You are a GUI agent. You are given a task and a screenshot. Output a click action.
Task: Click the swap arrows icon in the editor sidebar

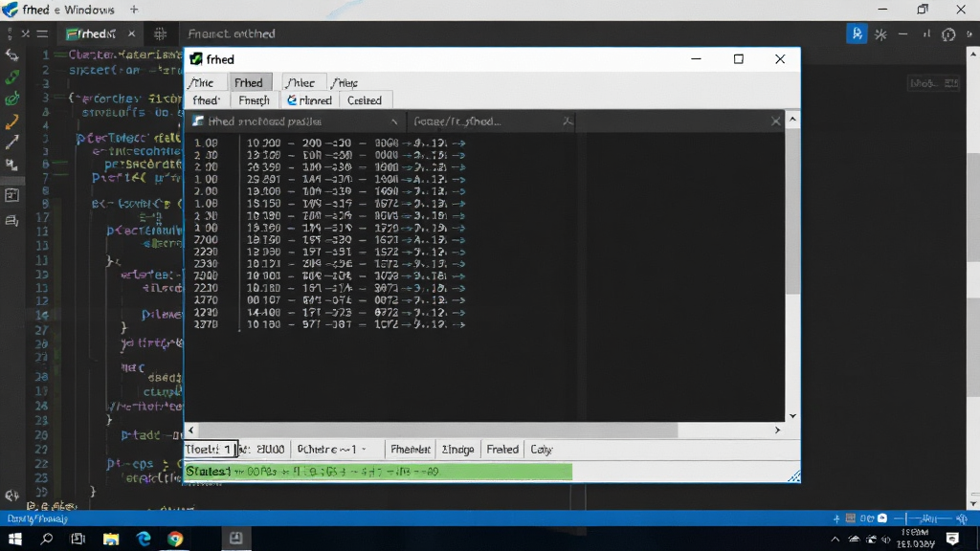click(x=11, y=55)
